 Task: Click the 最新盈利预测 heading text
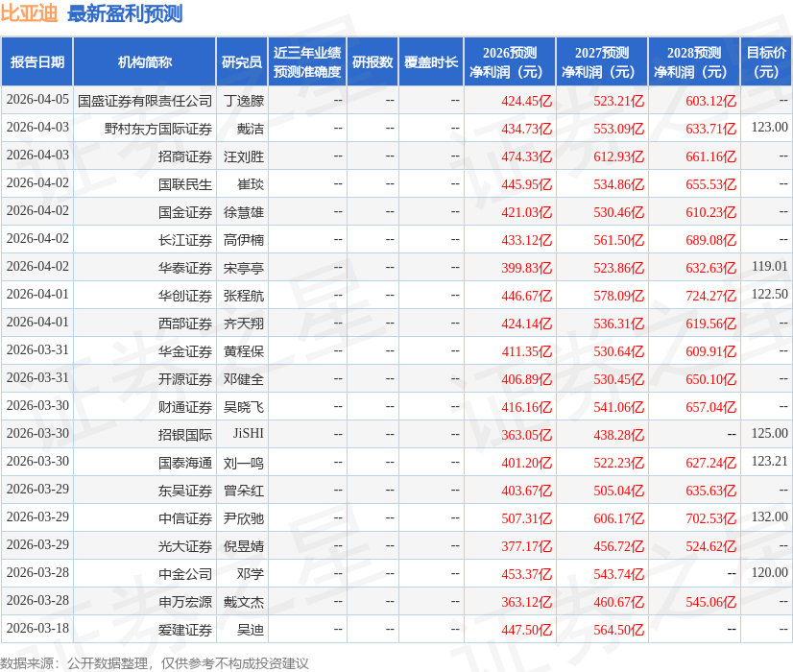125,14
